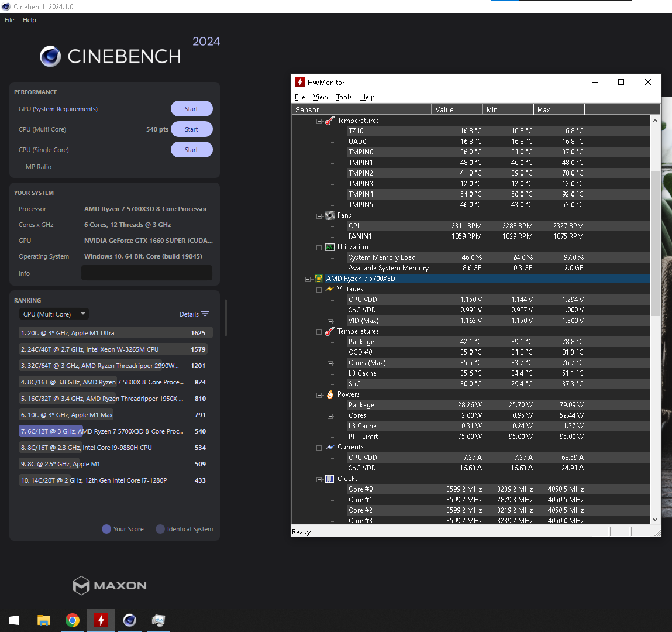Click the HWMonitor scrollbar up arrow
This screenshot has width=672, height=632.
pos(655,121)
